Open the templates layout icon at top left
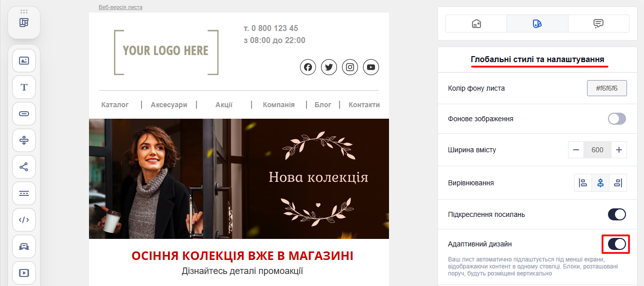 click(24, 23)
